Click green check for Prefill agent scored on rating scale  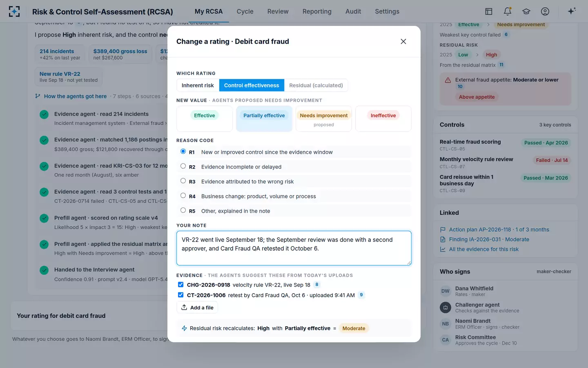coord(44,218)
